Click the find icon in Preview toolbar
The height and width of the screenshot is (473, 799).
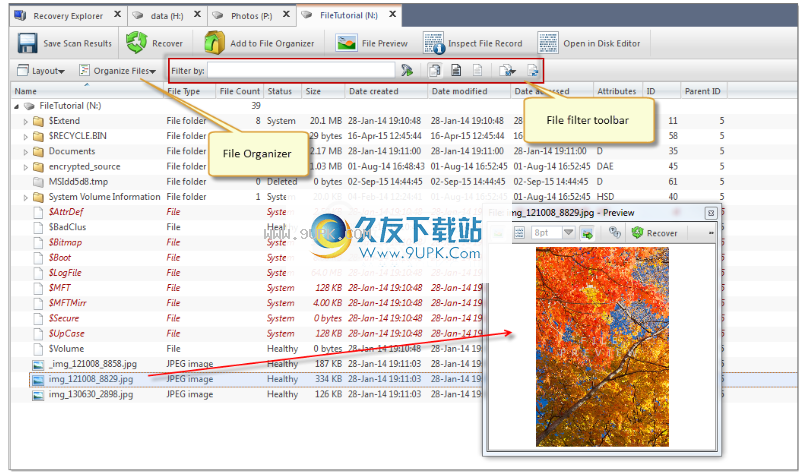[615, 233]
